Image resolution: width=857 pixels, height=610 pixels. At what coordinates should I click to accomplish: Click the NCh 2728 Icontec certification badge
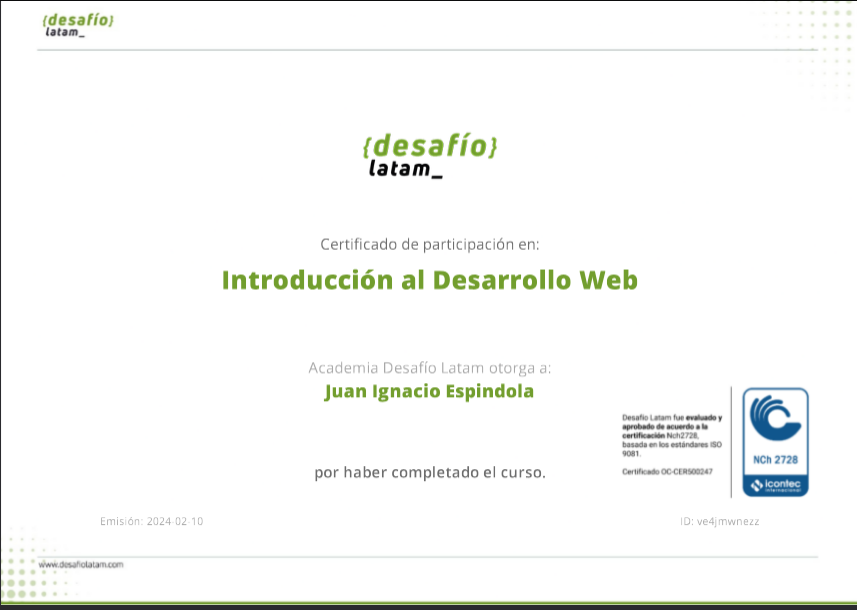pyautogui.click(x=775, y=442)
